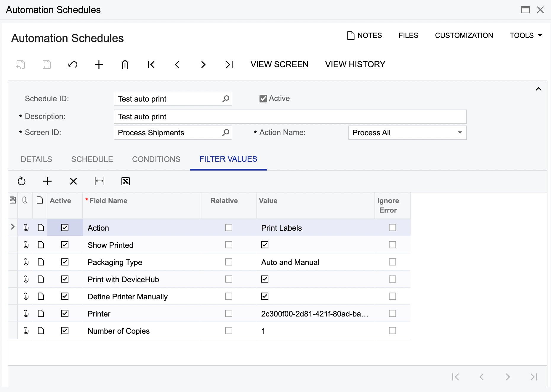
Task: Select the Auto and Manual value cell
Action: (x=315, y=262)
